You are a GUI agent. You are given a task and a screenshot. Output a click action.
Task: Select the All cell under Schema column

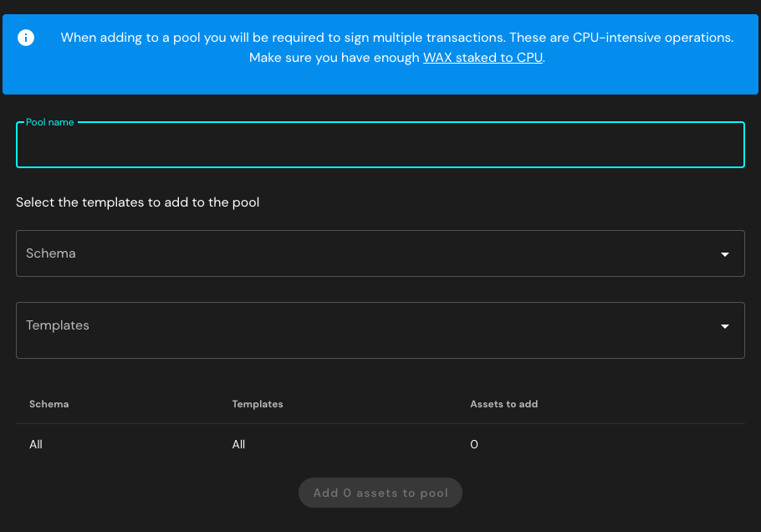click(x=36, y=444)
